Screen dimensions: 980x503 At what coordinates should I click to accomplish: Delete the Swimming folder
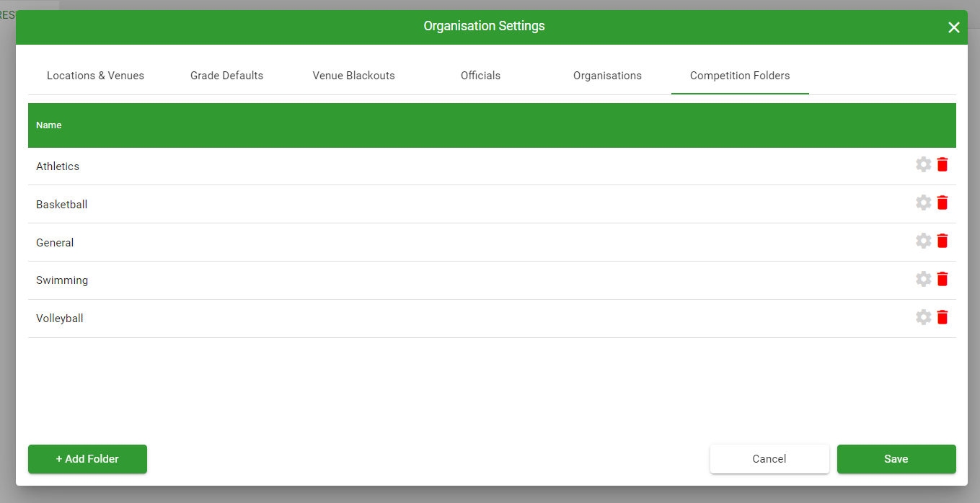[943, 279]
